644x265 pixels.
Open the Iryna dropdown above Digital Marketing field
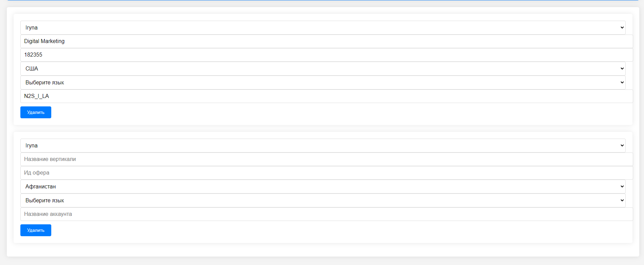[x=323, y=27]
